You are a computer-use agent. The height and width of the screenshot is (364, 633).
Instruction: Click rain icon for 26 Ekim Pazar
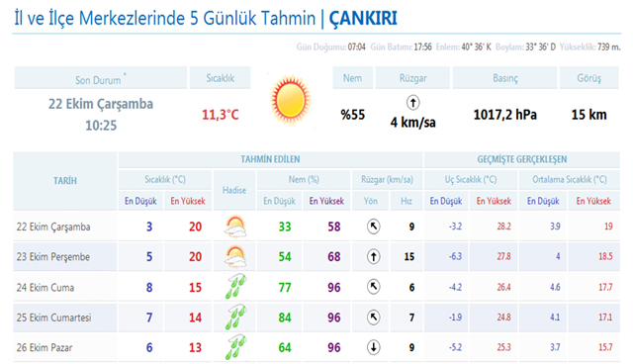click(x=235, y=347)
